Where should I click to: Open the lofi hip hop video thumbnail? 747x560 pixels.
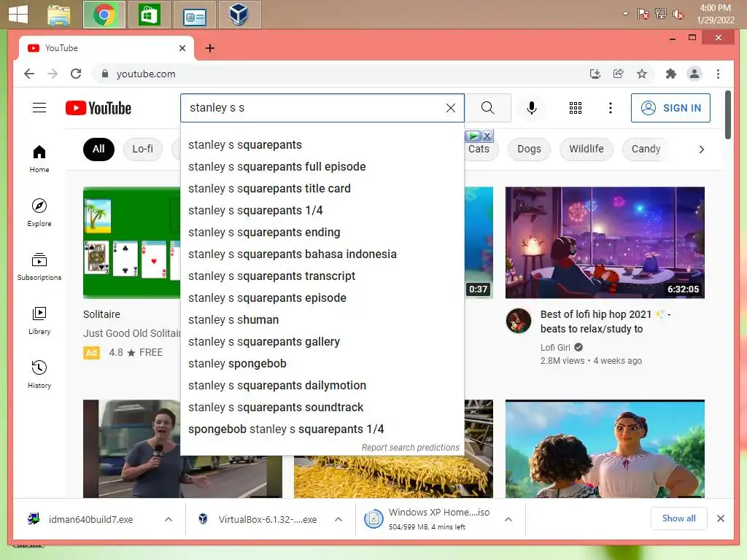coord(605,242)
